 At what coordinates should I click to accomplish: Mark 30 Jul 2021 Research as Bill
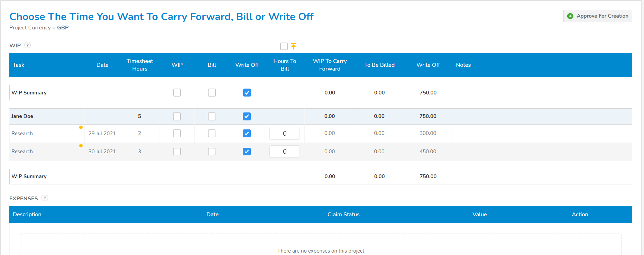[x=212, y=152]
